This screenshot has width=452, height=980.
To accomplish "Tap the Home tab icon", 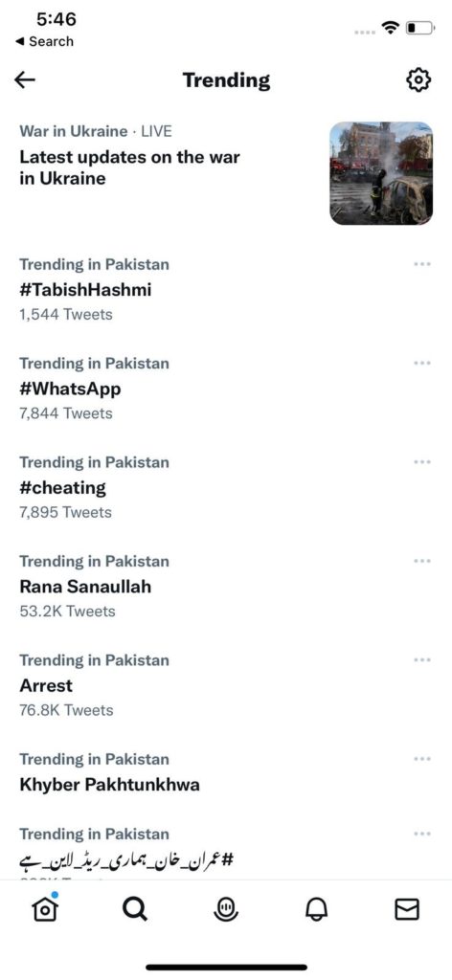I will tap(45, 908).
